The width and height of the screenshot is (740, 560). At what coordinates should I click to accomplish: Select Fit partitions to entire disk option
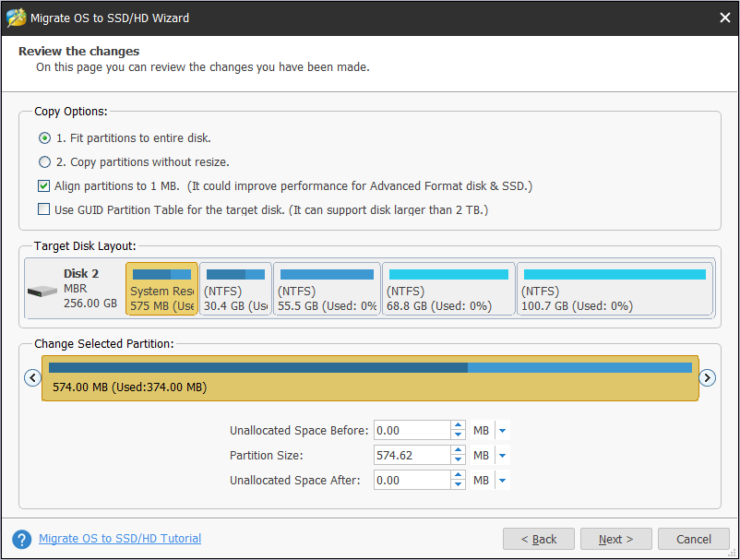[44, 138]
